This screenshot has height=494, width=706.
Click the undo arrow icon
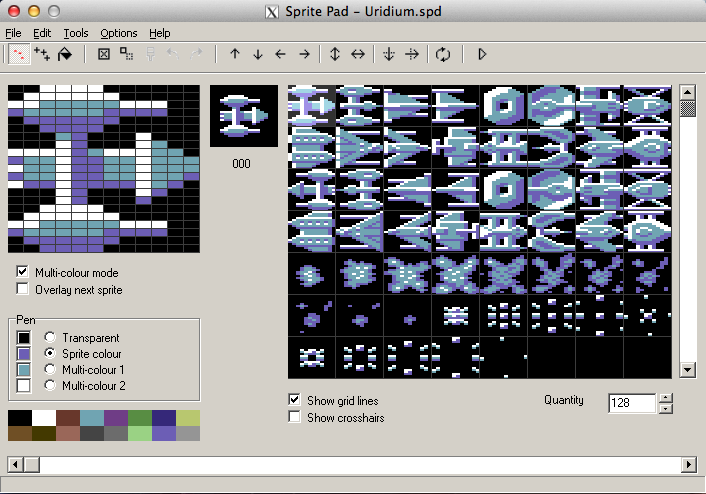point(173,54)
